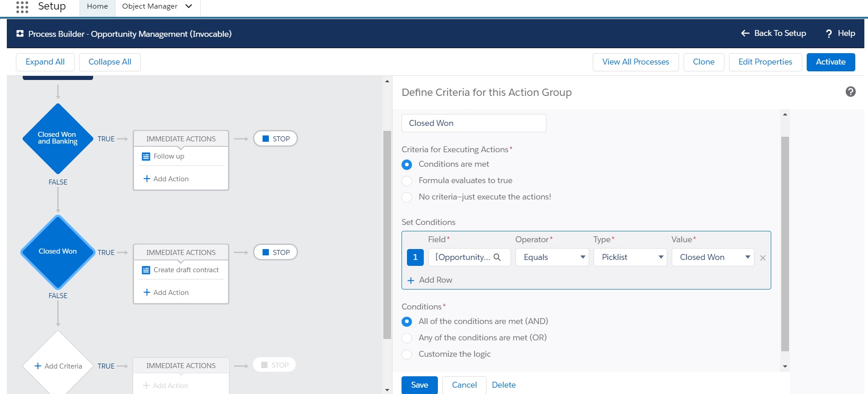Open the Create draft contract action
Screen dimensions: 868x394
(186, 270)
